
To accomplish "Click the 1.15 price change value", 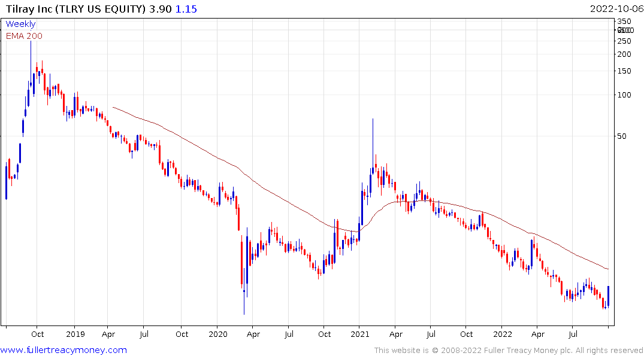I will pos(186,9).
